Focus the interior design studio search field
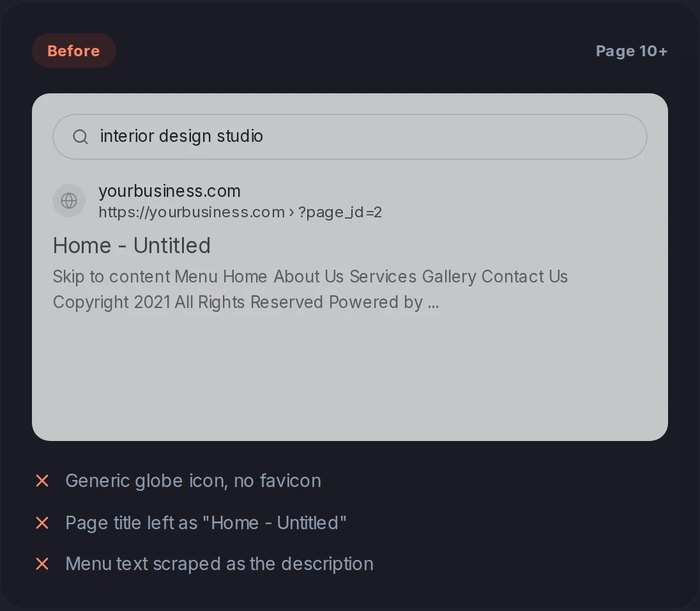700x611 pixels. 350,137
